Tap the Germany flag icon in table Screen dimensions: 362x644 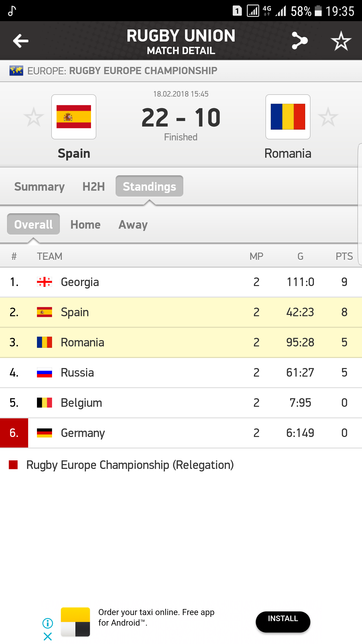click(44, 433)
